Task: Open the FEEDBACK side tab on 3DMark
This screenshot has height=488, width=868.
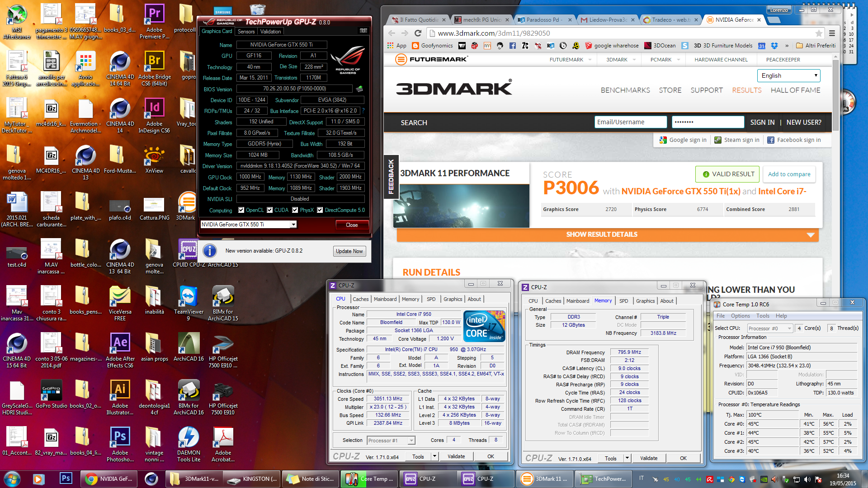Action: 391,177
